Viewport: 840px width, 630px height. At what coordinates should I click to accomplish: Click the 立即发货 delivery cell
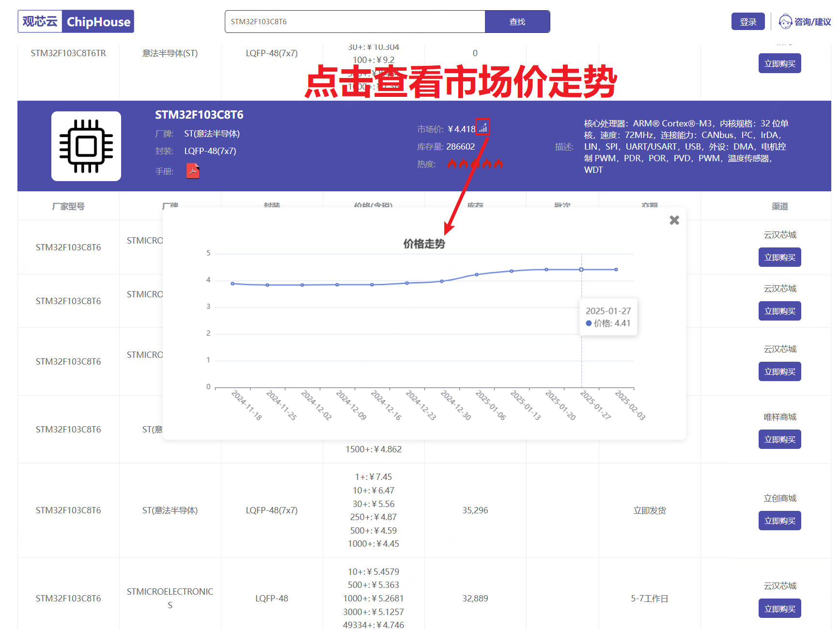(650, 510)
